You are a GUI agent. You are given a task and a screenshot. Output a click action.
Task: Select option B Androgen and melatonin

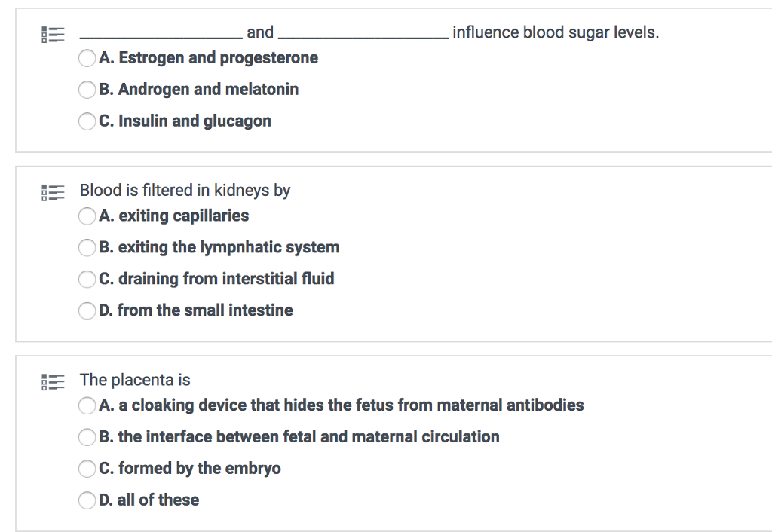tap(87, 90)
